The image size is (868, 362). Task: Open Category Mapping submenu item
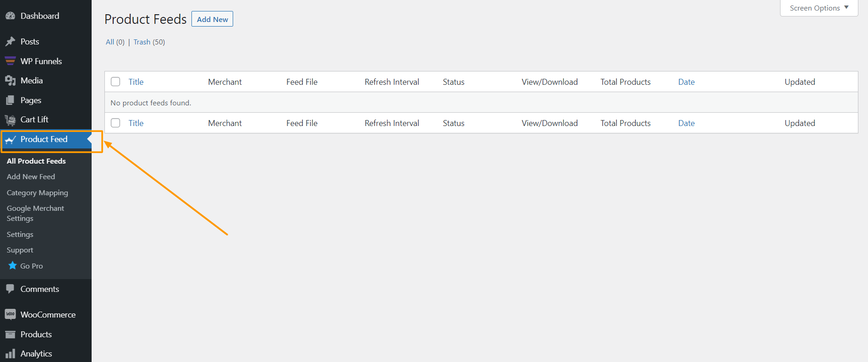pos(38,193)
